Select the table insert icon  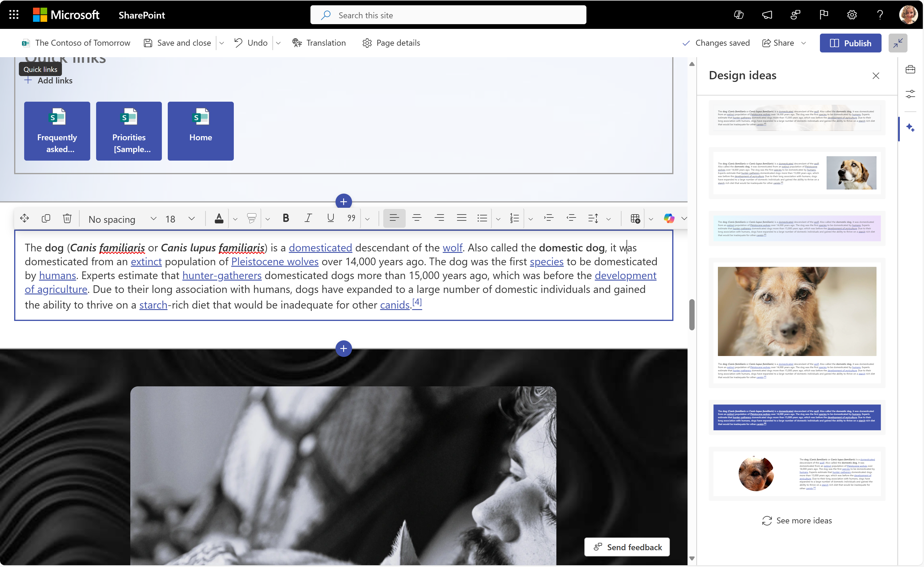[x=635, y=218]
